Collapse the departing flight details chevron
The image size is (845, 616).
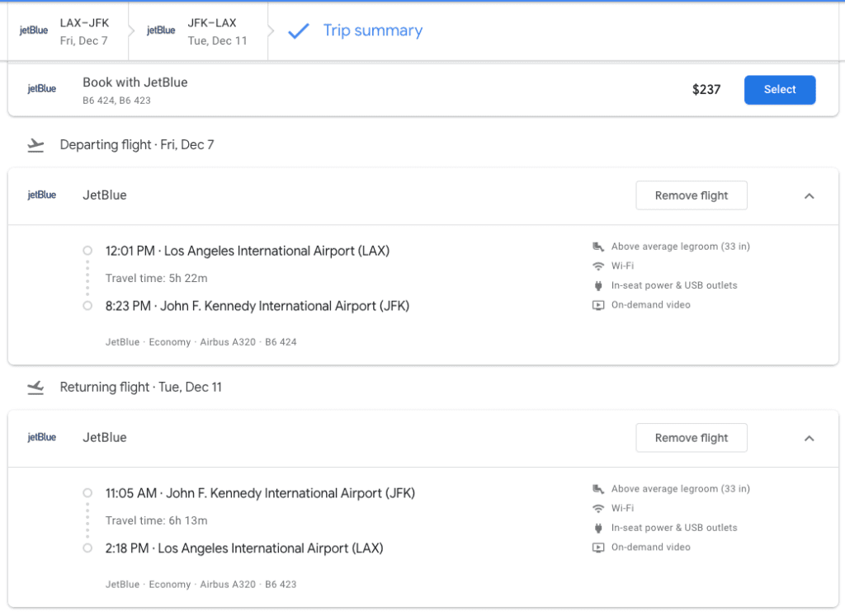pyautogui.click(x=809, y=195)
